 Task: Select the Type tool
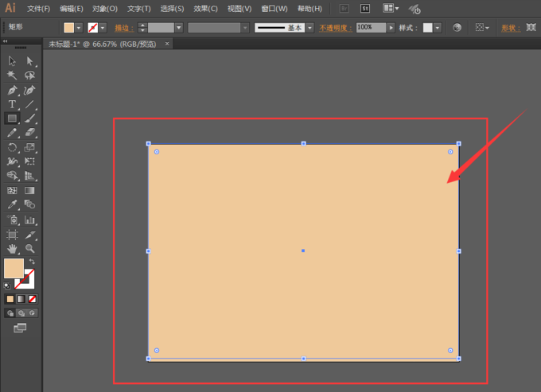click(x=12, y=104)
